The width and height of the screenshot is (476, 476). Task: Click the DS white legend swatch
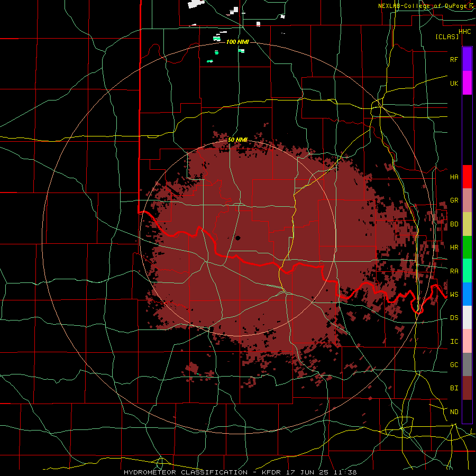[467, 317]
